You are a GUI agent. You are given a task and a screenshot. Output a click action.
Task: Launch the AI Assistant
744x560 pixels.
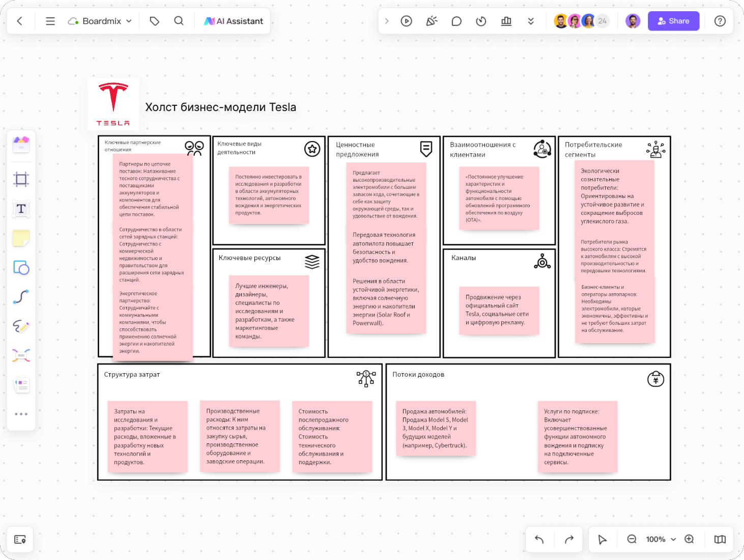pyautogui.click(x=234, y=21)
